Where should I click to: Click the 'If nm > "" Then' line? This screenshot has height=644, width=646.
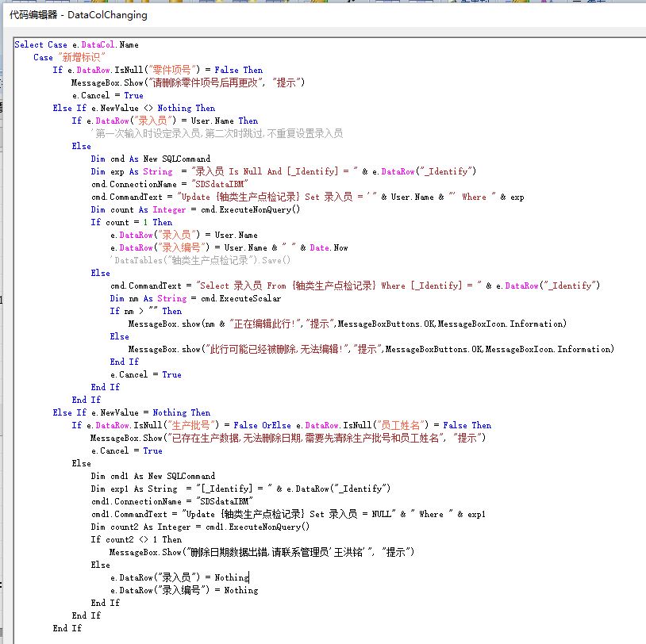tap(146, 312)
